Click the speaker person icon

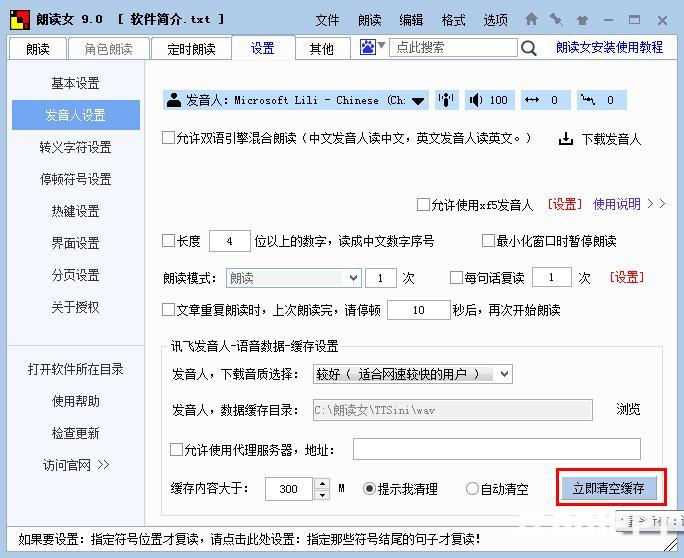(x=174, y=100)
